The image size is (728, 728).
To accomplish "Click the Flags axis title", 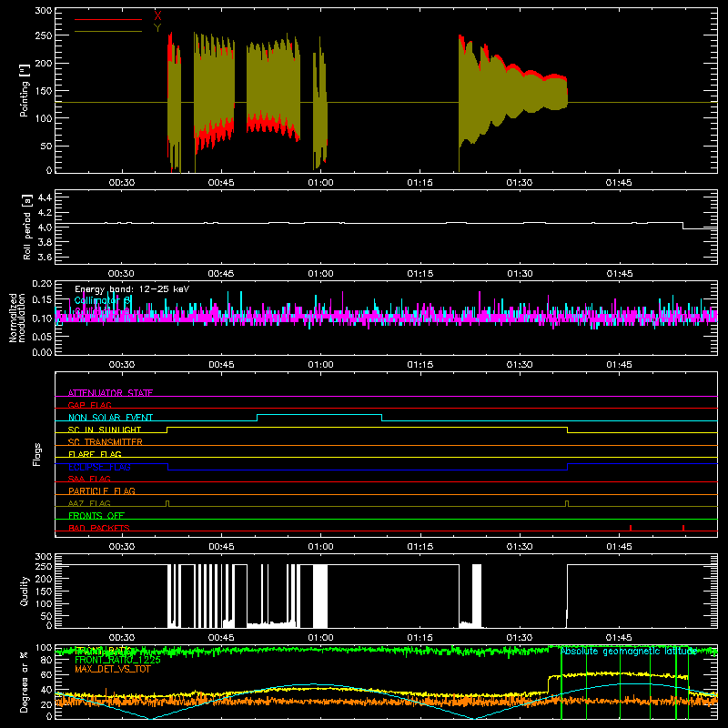I will click(36, 454).
